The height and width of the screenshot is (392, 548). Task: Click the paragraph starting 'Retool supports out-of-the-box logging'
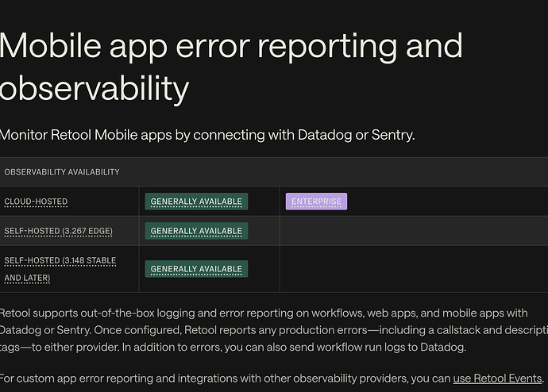tap(274, 330)
